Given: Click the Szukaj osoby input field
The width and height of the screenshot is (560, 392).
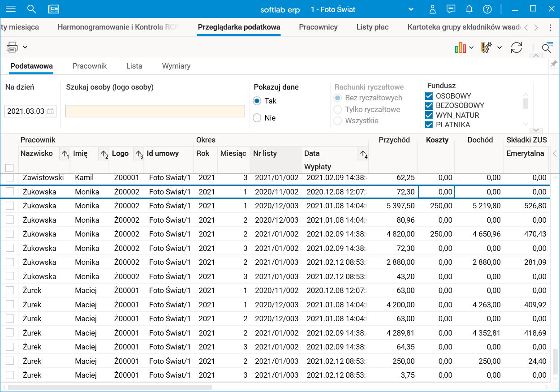Looking at the screenshot, I should point(155,111).
